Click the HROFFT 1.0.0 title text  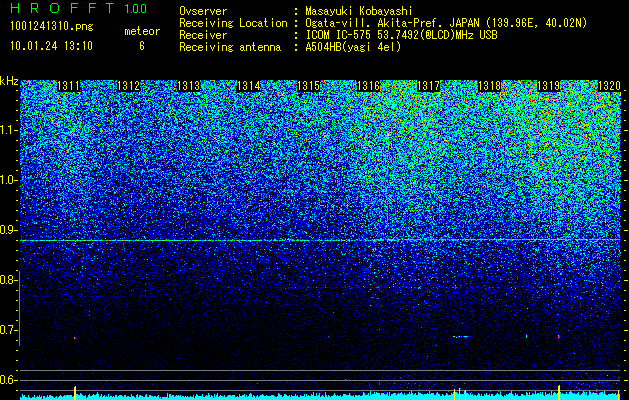[79, 8]
